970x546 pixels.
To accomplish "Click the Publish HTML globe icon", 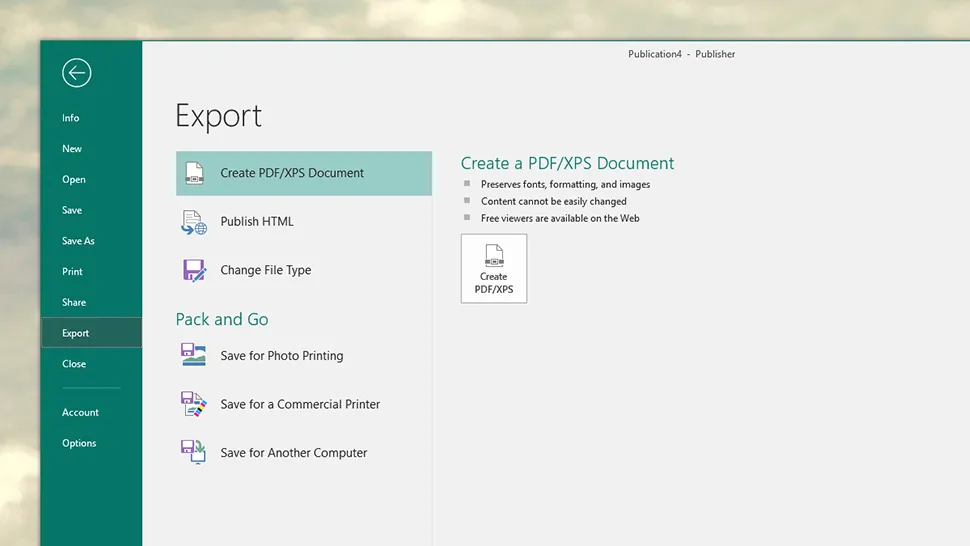I will coord(194,222).
